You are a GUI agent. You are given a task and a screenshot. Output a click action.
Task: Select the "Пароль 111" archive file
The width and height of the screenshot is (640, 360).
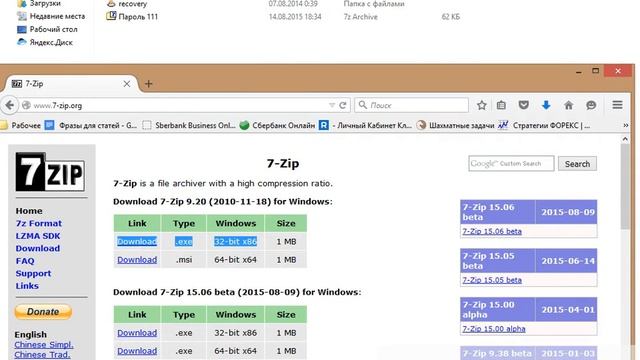click(132, 17)
